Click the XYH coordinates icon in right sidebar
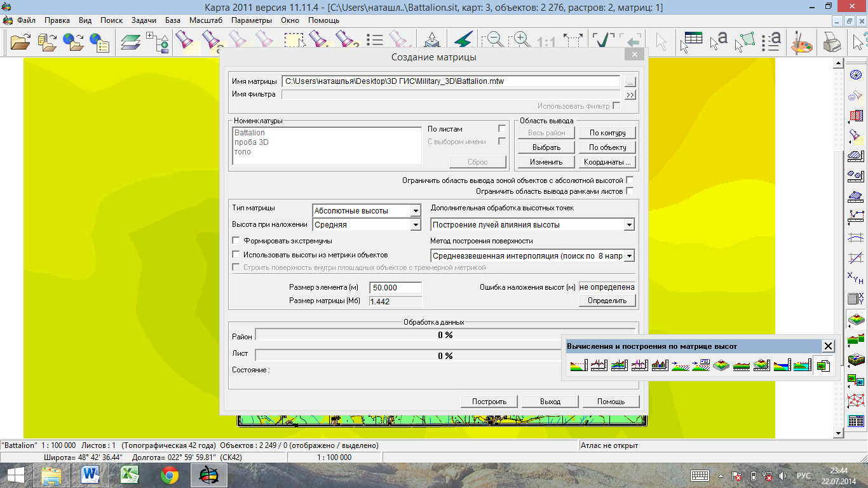The width and height of the screenshot is (868, 488). point(856,278)
